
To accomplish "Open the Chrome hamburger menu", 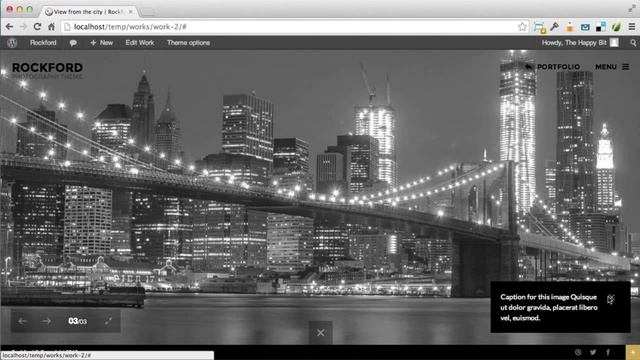I will point(631,27).
